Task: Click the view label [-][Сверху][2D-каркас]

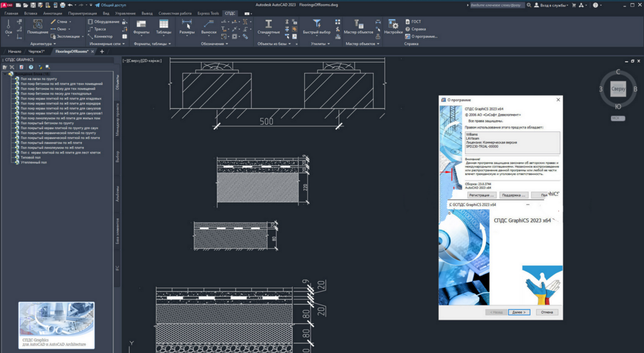Action: point(142,61)
